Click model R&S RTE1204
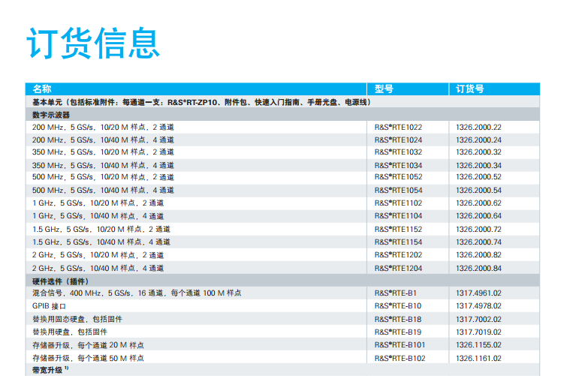 click(x=398, y=268)
